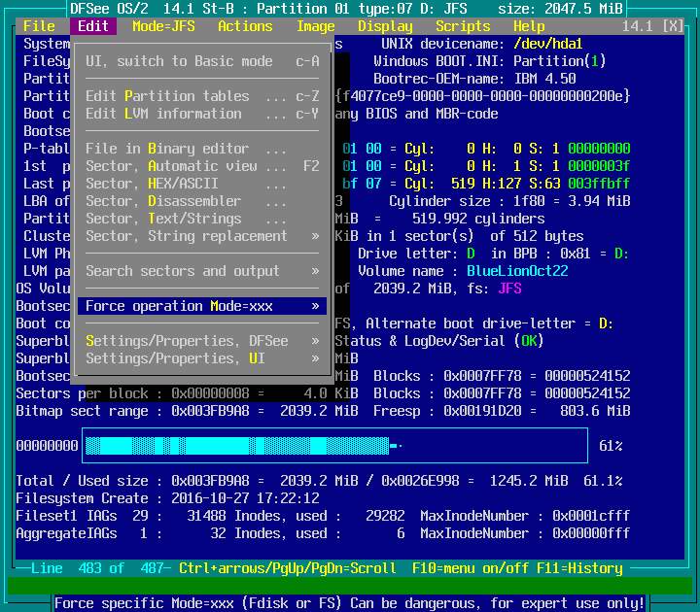Screen dimensions: 700x612
Task: Click the 61% usage indicator
Action: tap(611, 446)
